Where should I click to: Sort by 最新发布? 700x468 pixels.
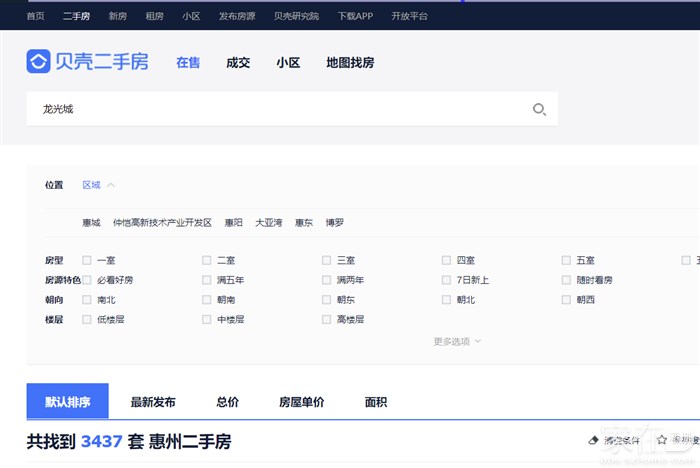(153, 402)
